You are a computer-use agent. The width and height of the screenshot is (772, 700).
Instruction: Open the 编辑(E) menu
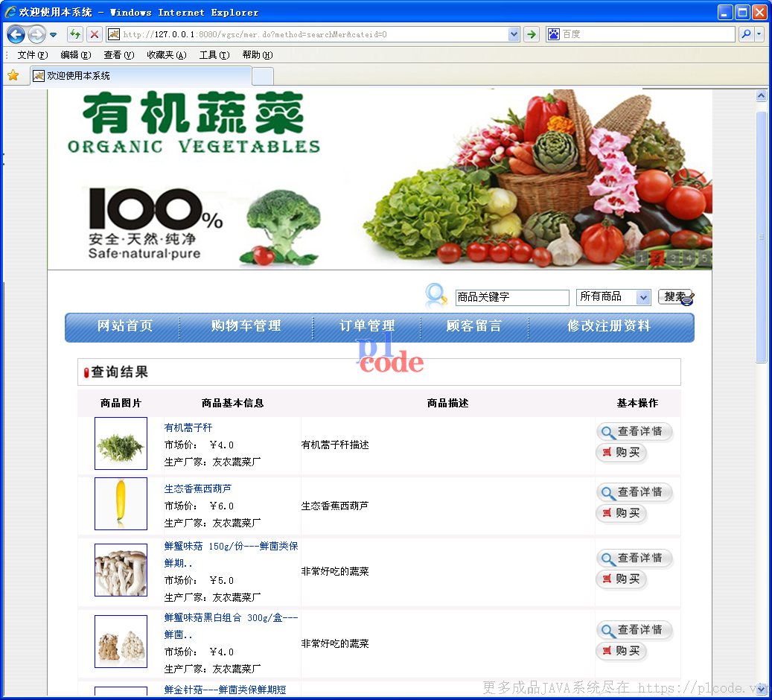click(x=76, y=54)
